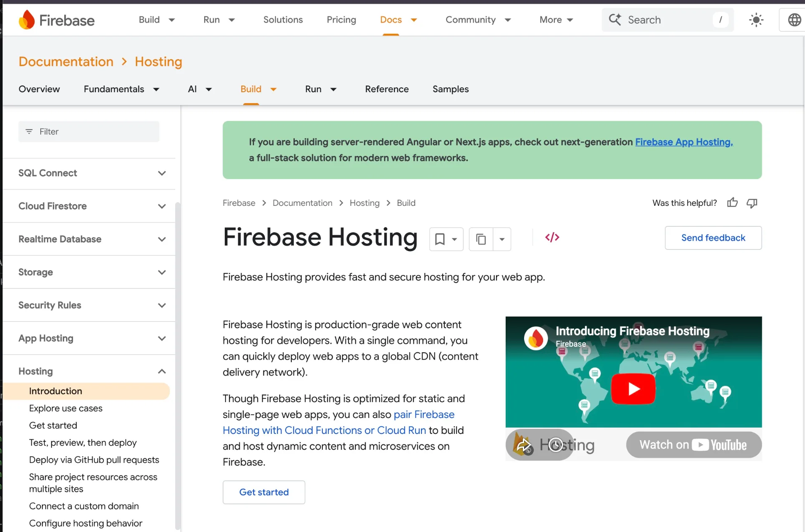Open the More dropdown menu
The image size is (805, 532).
click(556, 20)
